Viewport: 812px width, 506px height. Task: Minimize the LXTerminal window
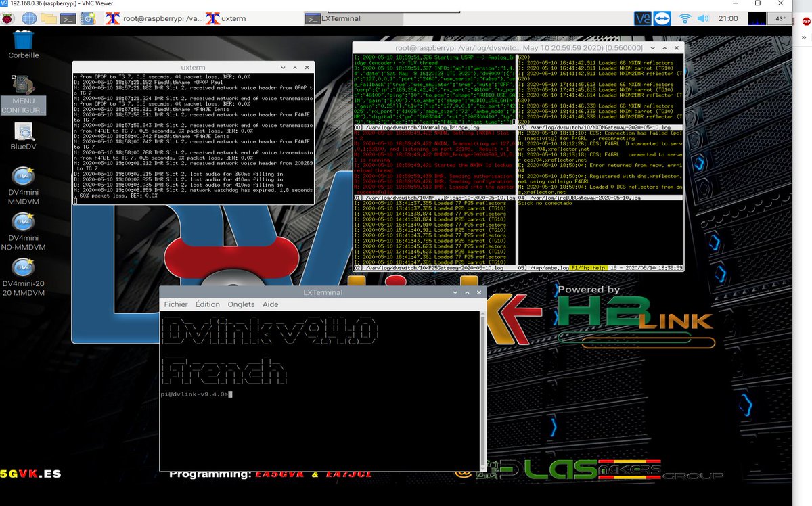click(455, 292)
